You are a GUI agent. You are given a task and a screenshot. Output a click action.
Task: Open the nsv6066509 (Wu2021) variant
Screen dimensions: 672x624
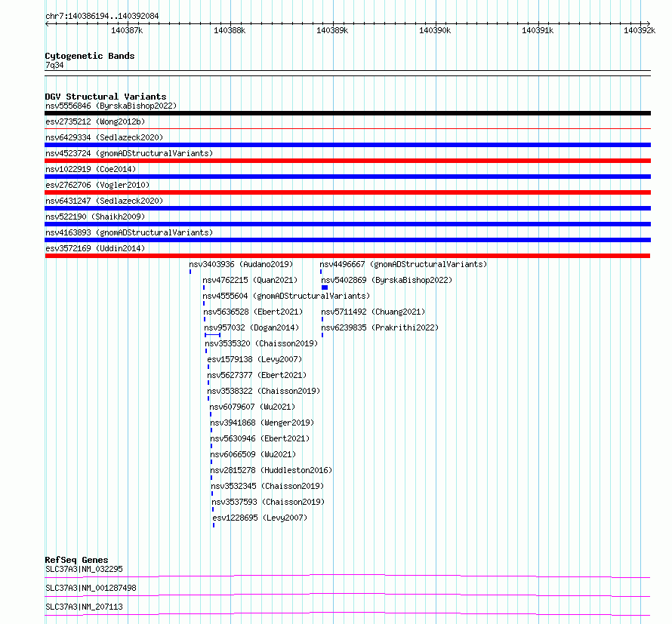click(x=253, y=454)
